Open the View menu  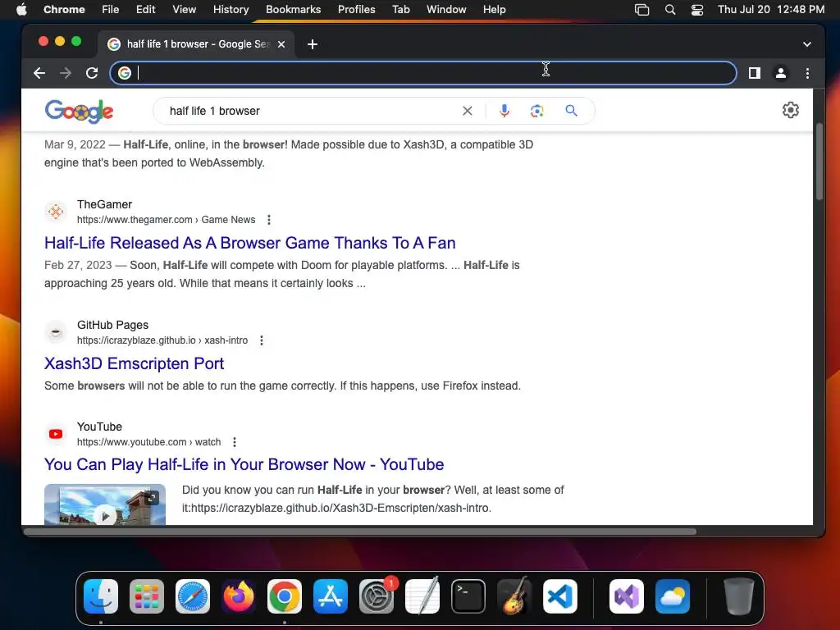[185, 10]
